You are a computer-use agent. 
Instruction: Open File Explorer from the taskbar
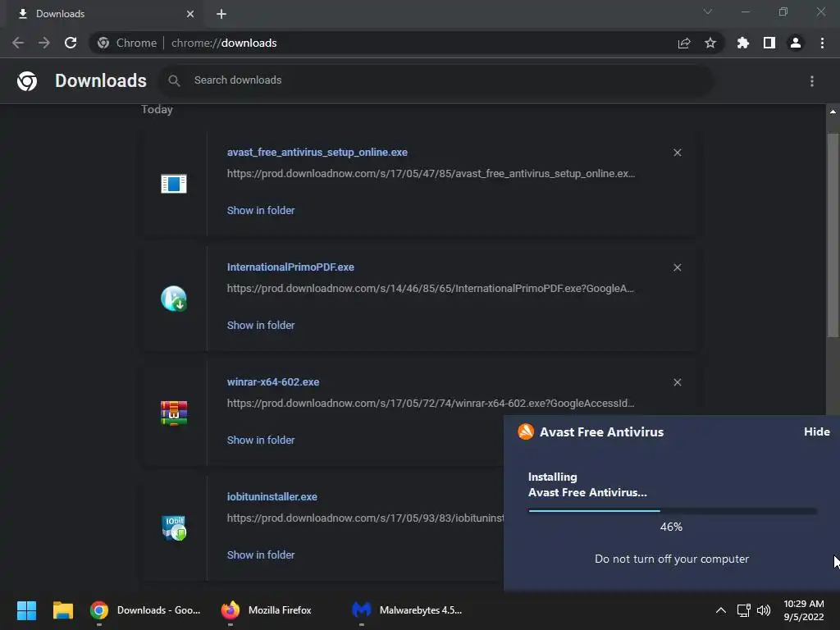[x=62, y=610]
